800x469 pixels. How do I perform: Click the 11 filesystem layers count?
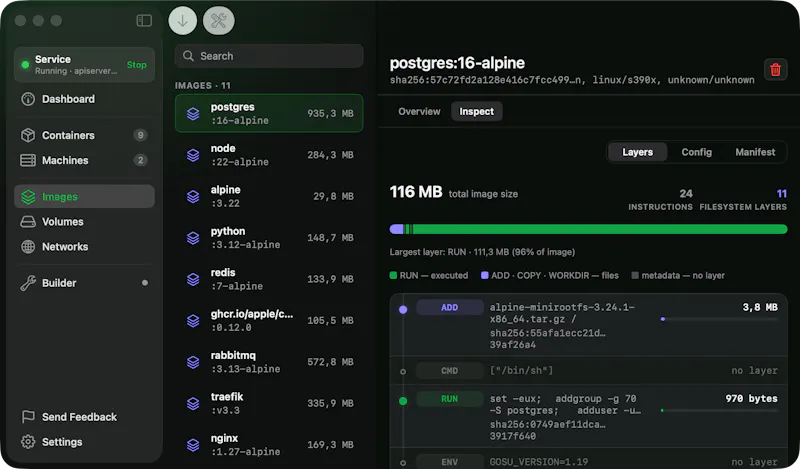[x=782, y=193]
